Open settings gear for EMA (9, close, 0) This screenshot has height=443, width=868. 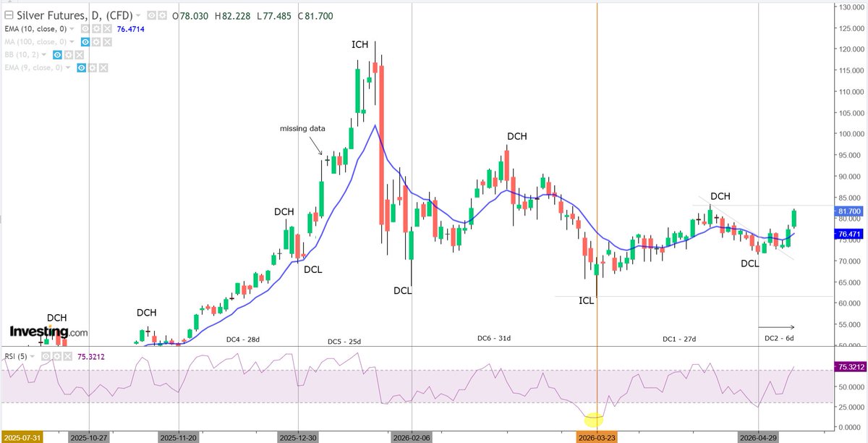point(93,68)
